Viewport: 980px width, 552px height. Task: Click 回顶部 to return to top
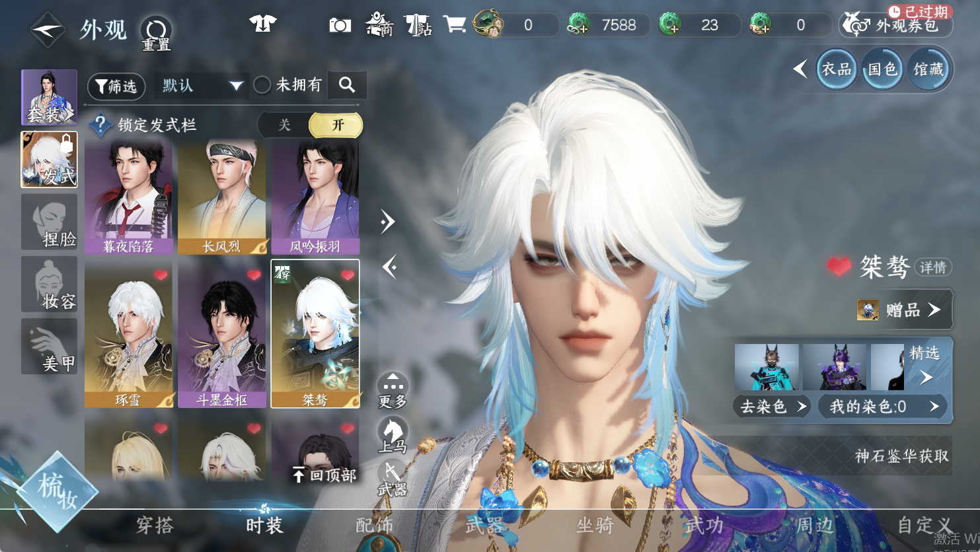[x=324, y=475]
